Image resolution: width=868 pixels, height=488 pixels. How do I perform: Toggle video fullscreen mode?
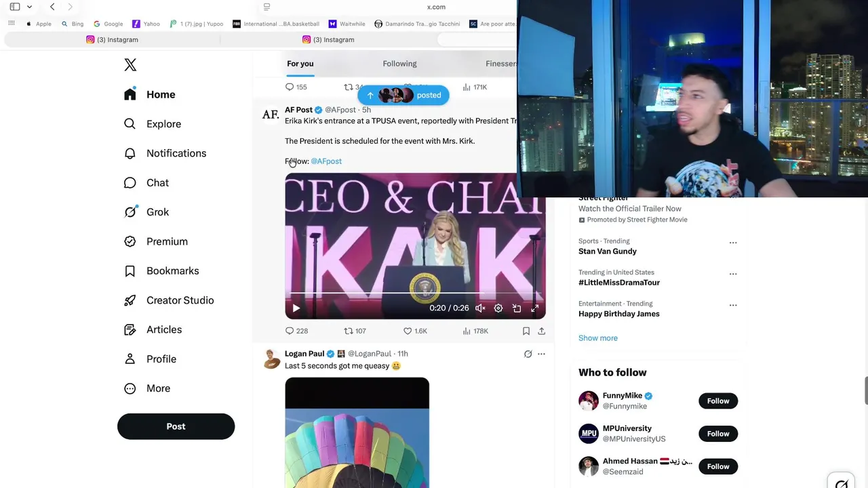coord(534,308)
